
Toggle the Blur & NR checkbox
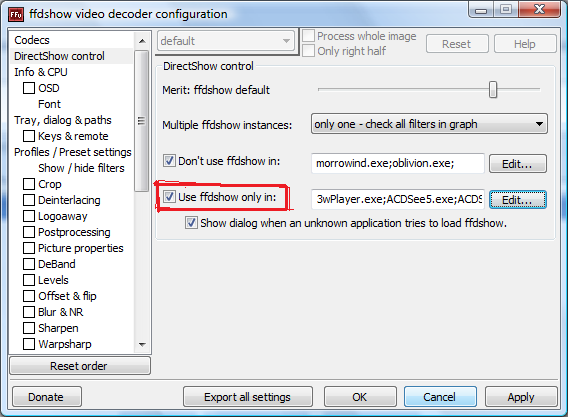(29, 312)
